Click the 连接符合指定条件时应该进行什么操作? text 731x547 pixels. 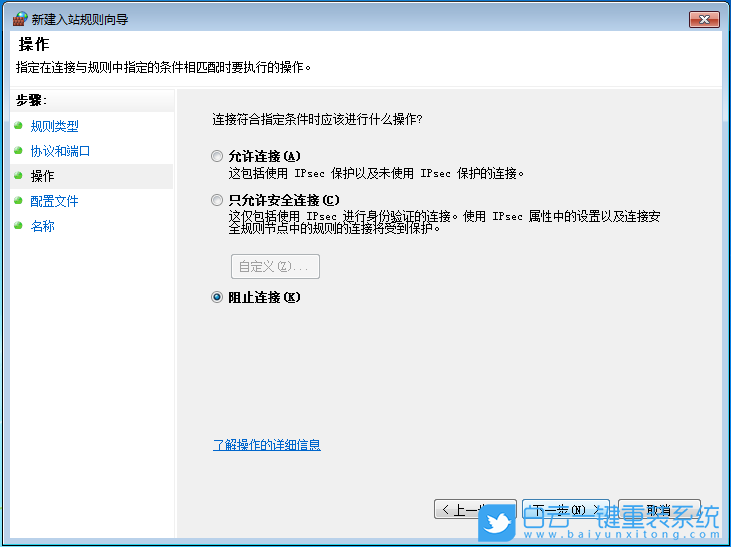[317, 119]
